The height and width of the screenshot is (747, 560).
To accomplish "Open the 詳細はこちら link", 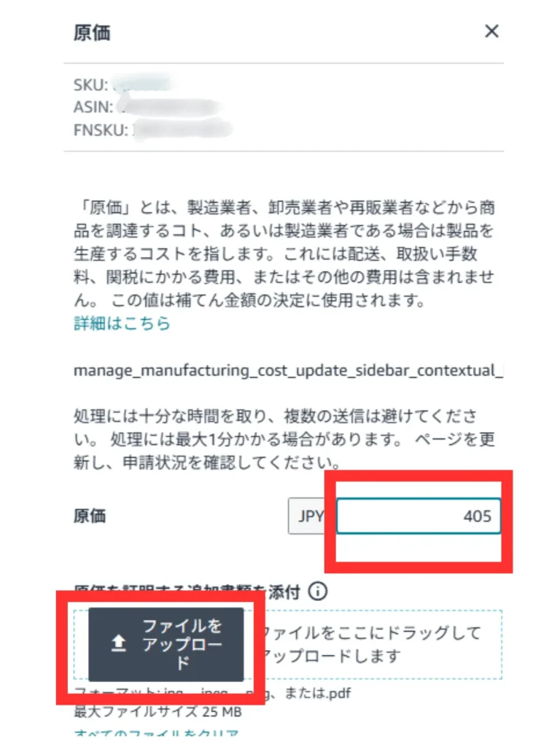I will tap(122, 323).
